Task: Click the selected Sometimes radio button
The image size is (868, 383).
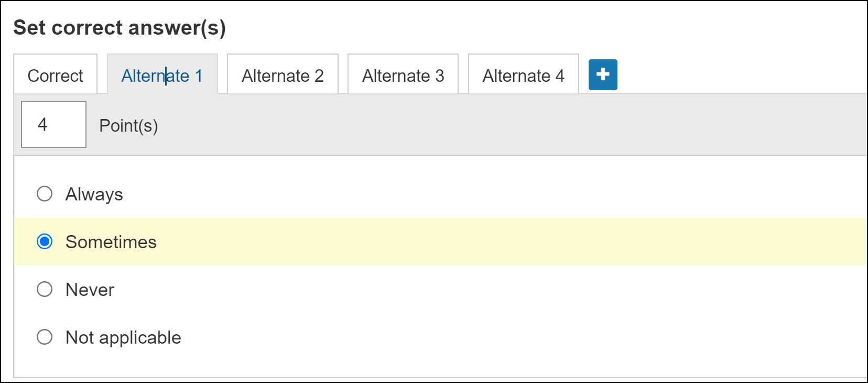Action: 45,242
